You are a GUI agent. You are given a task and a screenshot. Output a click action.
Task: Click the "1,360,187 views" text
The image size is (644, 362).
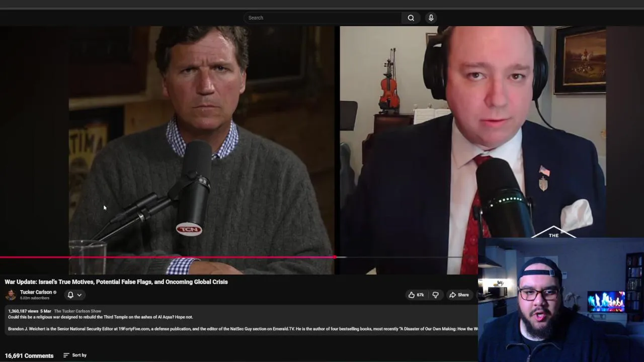(23, 311)
